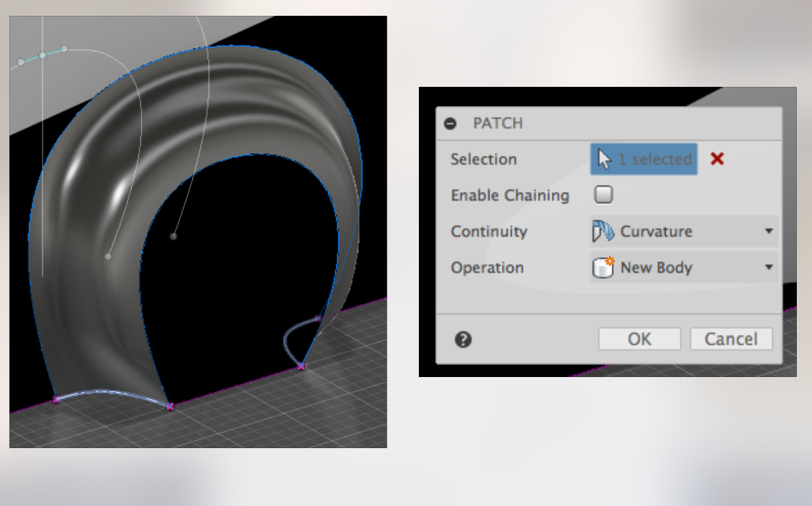This screenshot has height=506, width=812.
Task: Clear the selection with the red X
Action: [717, 159]
